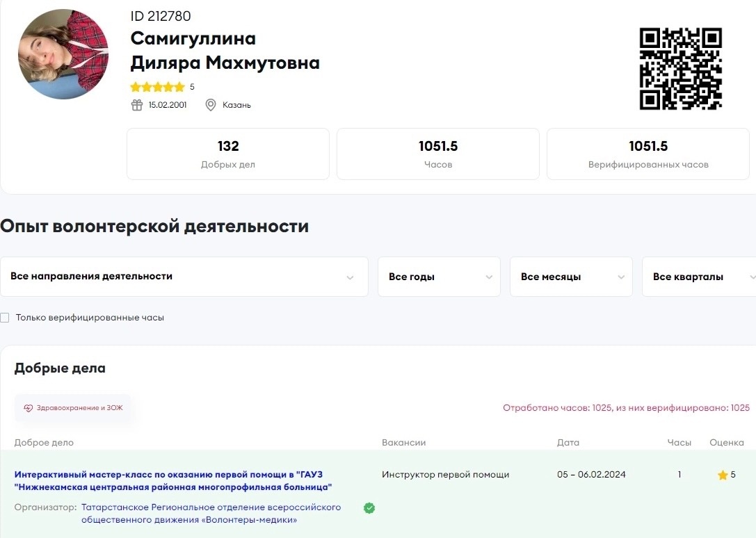Click the heart icon in Здравоохранение tag
Viewport: 756px width, 538px height.
(29, 408)
